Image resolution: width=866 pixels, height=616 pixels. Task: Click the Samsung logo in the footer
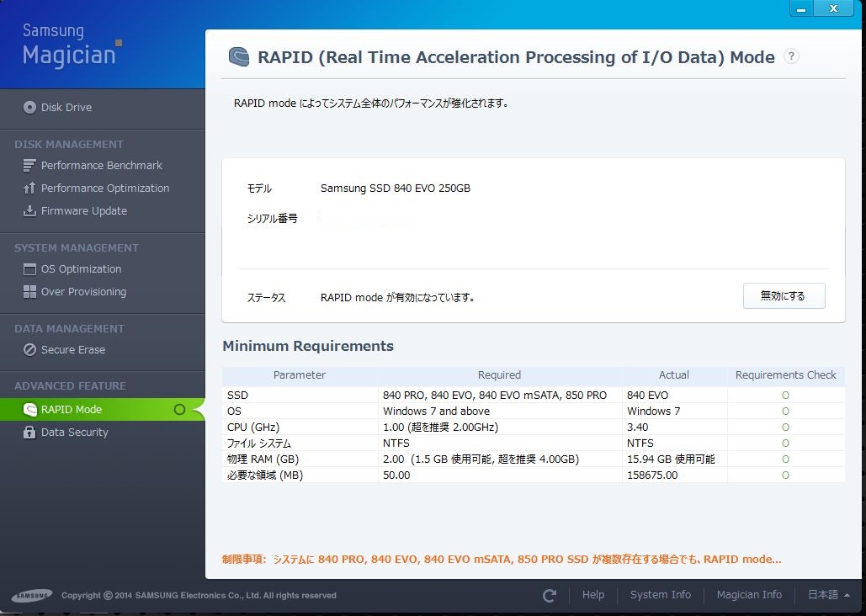[x=32, y=595]
